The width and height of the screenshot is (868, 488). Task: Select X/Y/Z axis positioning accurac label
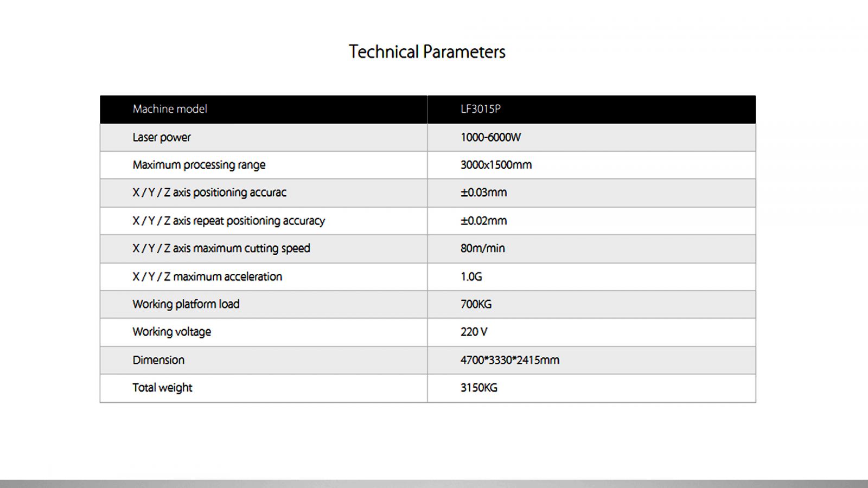[209, 192]
